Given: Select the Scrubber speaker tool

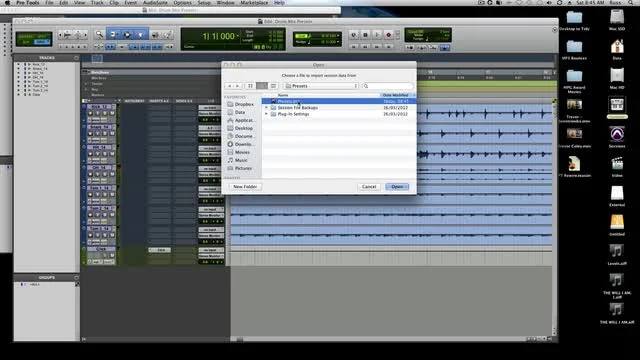Looking at the screenshot, I should pyautogui.click(x=155, y=35).
